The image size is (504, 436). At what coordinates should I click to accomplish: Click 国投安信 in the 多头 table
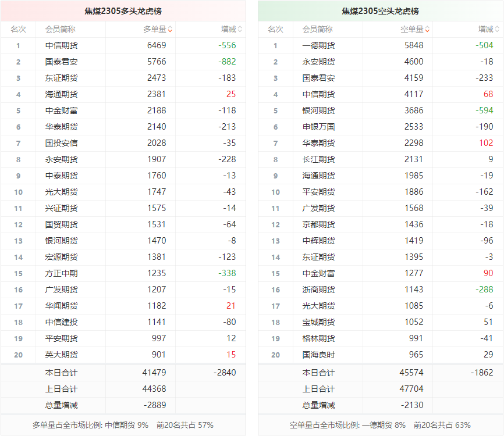pos(61,143)
